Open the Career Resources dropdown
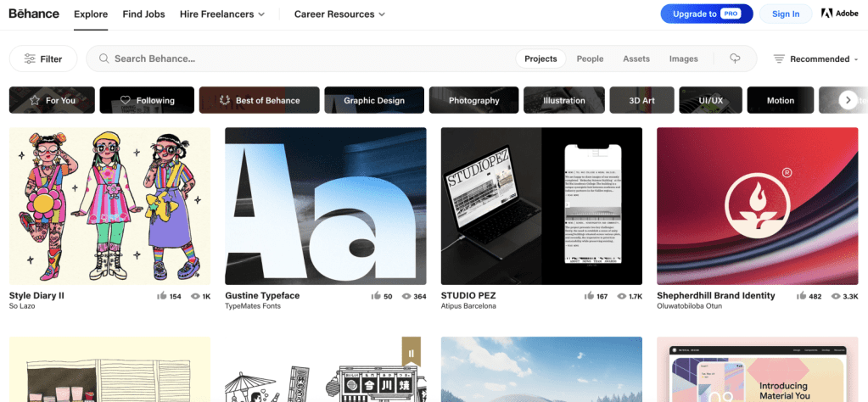868x402 pixels. pos(339,14)
